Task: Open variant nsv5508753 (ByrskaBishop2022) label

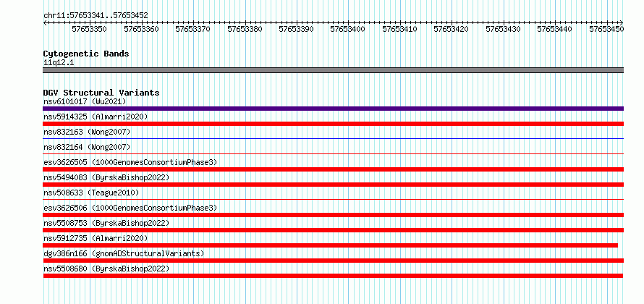Action: pyautogui.click(x=106, y=223)
